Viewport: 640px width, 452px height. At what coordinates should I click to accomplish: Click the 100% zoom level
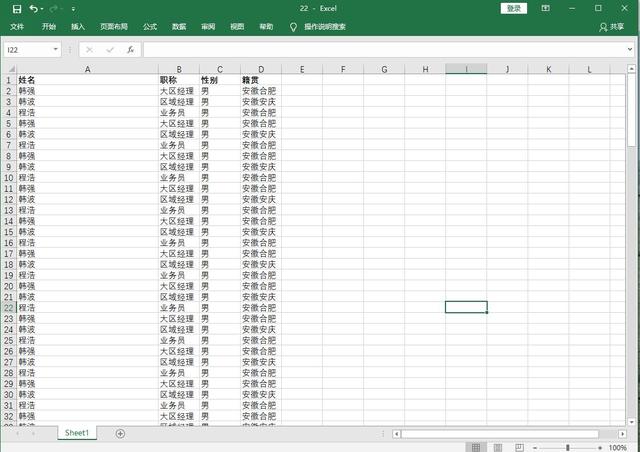pyautogui.click(x=618, y=448)
